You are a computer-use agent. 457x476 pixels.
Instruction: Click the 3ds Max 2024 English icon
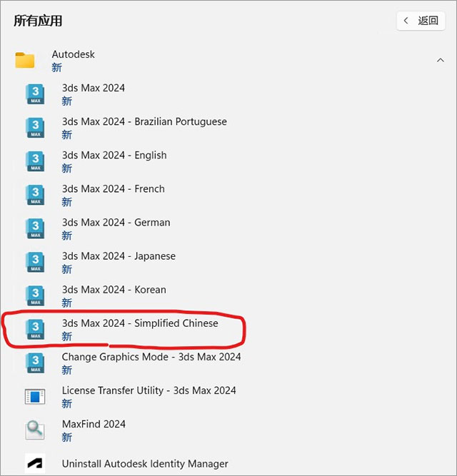(x=36, y=161)
